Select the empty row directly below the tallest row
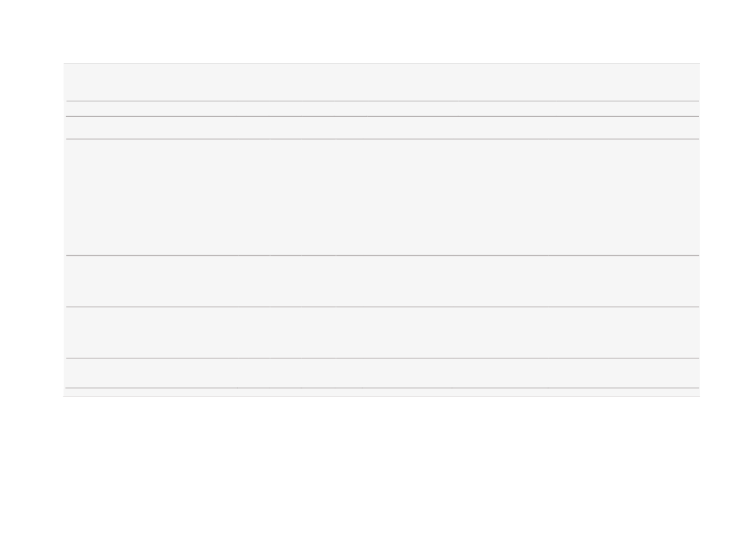The image size is (756, 534). click(383, 281)
